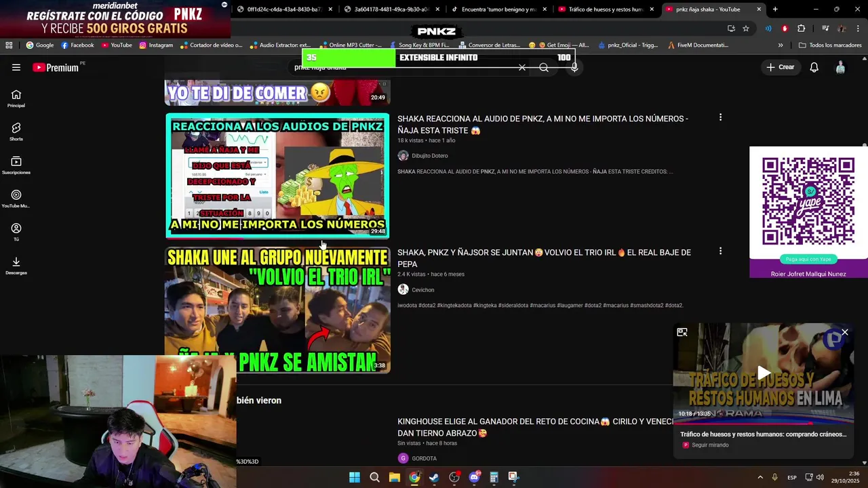Click the Crear button
The width and height of the screenshot is (868, 488).
(x=781, y=67)
